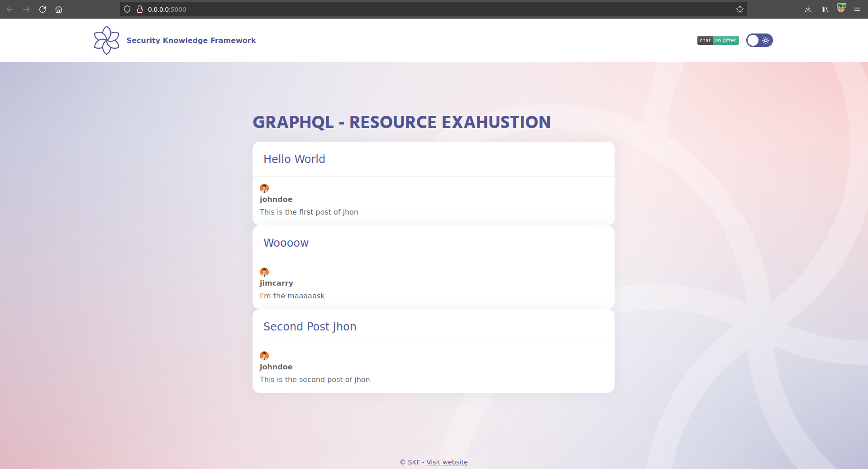The height and width of the screenshot is (469, 868).
Task: Toggle the light/dark theme switch
Action: [759, 40]
